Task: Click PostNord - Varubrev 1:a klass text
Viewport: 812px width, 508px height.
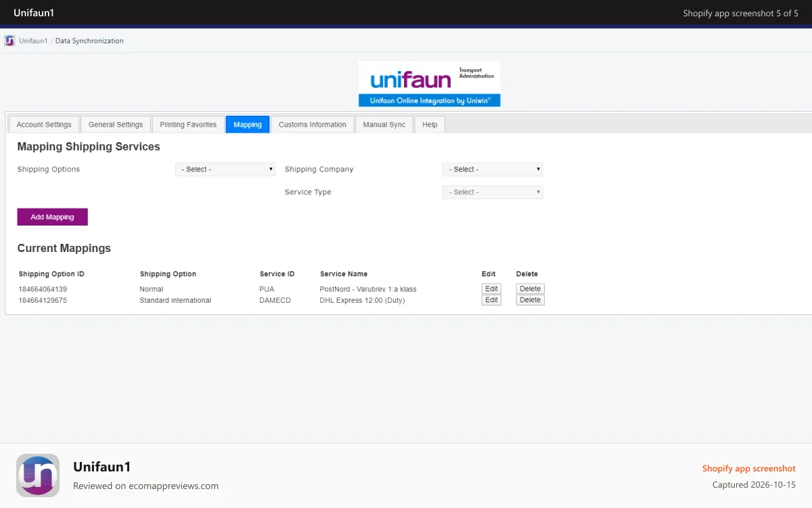Action: [368, 289]
